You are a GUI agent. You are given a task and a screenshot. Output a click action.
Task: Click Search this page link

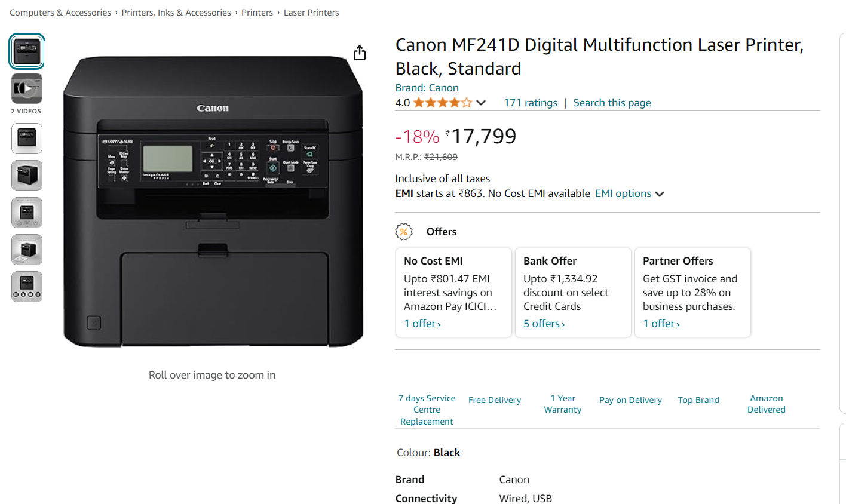(612, 103)
